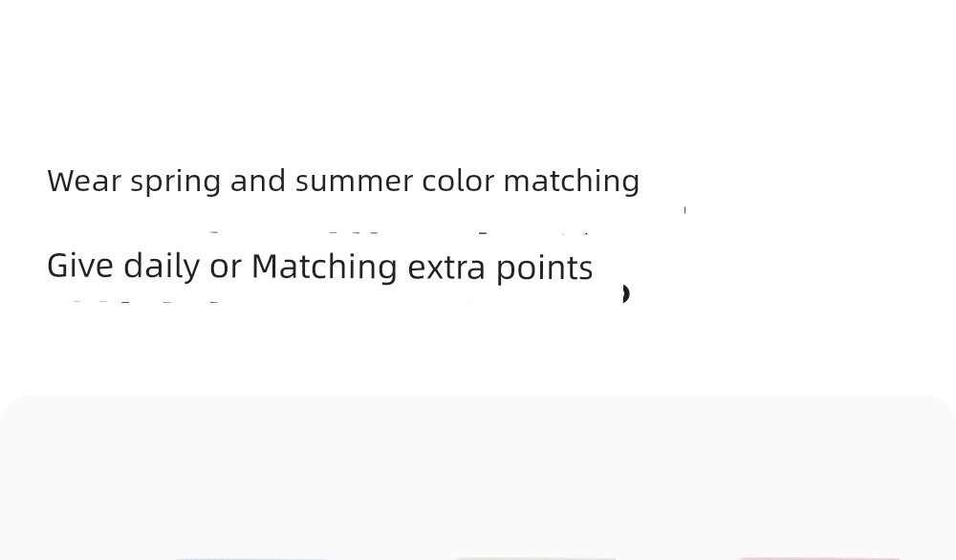Click the pink strip at the panel bottom
Screen dimensions: 956x560
point(818,557)
